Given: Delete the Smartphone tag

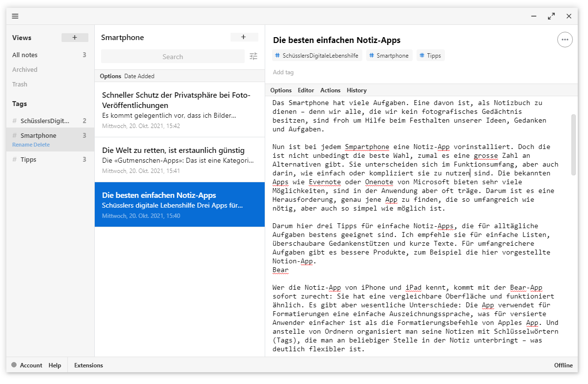Looking at the screenshot, I should coord(42,145).
